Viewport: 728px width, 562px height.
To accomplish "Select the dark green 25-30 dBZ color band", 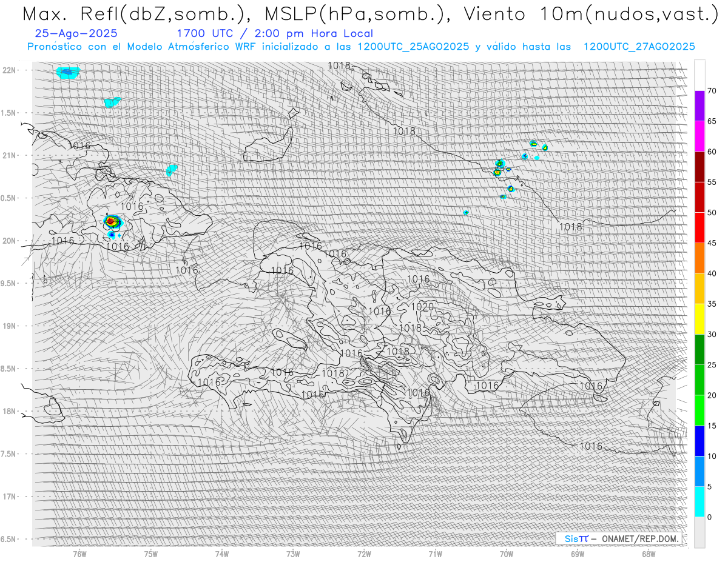I will tap(699, 349).
